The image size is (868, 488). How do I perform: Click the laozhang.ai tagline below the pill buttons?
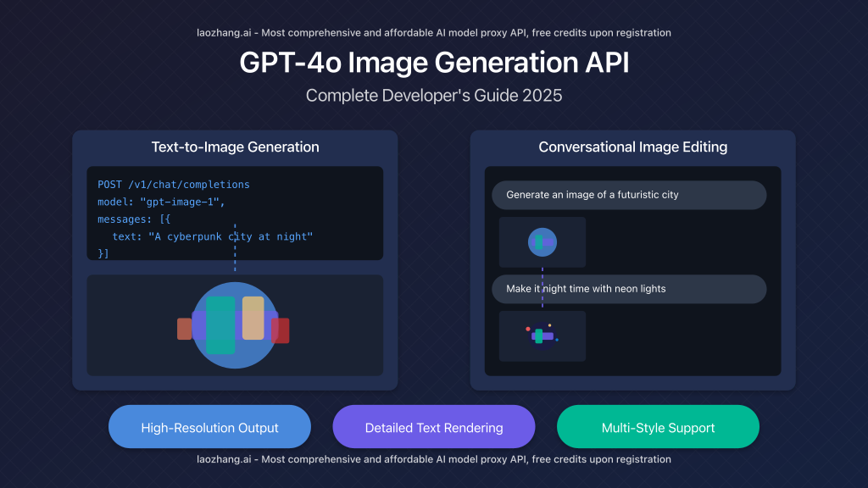point(434,459)
